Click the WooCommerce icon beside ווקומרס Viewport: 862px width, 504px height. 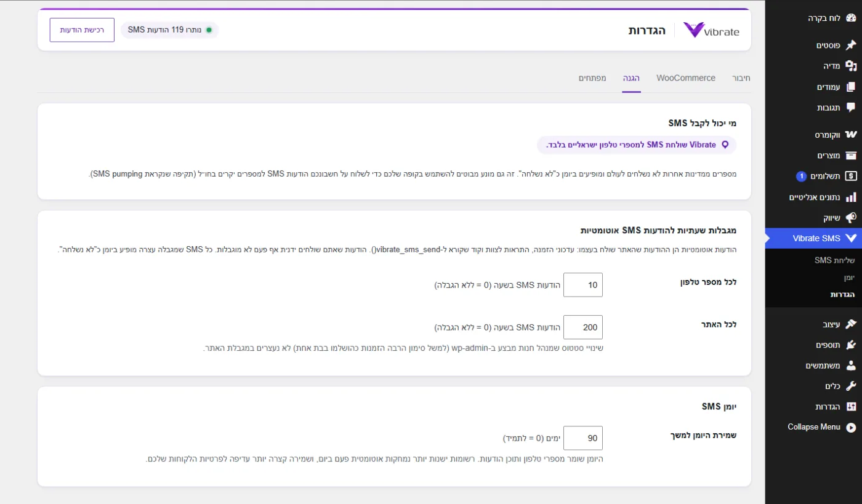coord(851,135)
